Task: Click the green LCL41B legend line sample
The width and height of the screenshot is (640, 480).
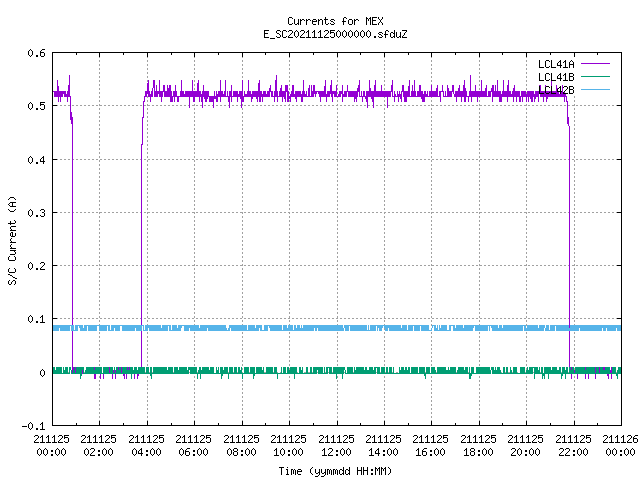Action: click(595, 76)
